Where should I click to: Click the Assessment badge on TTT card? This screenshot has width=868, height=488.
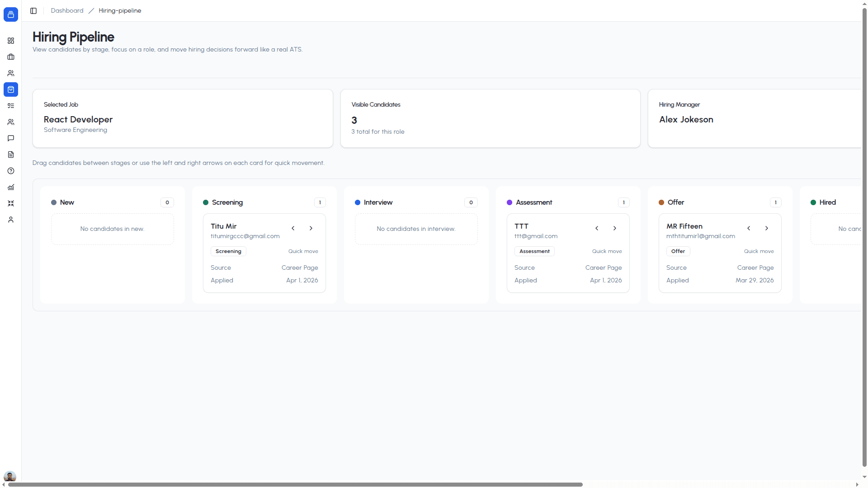click(534, 251)
